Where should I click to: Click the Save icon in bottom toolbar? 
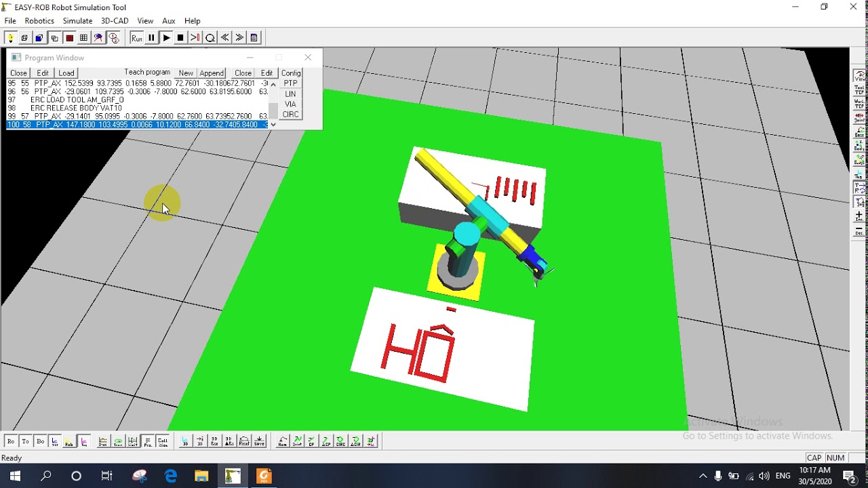259,441
